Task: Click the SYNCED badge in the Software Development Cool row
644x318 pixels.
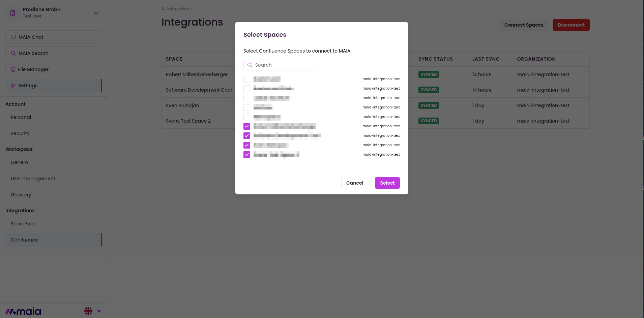Action: tap(429, 90)
